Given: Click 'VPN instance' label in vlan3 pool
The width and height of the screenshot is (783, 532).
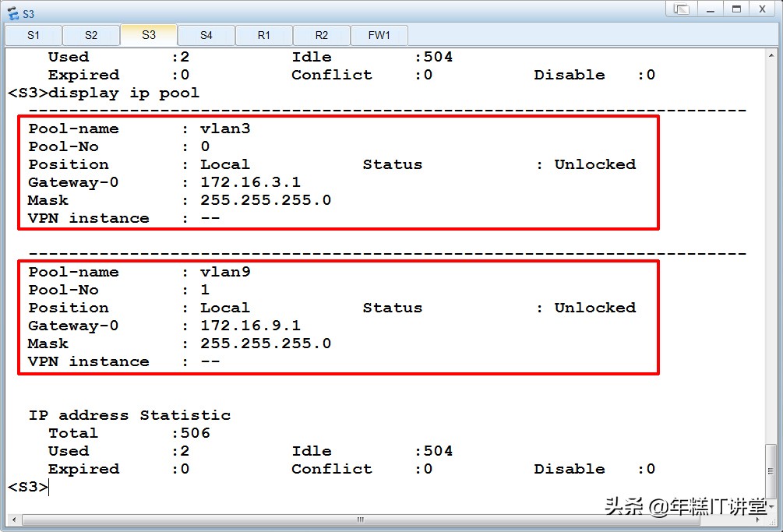Looking at the screenshot, I should 88,218.
